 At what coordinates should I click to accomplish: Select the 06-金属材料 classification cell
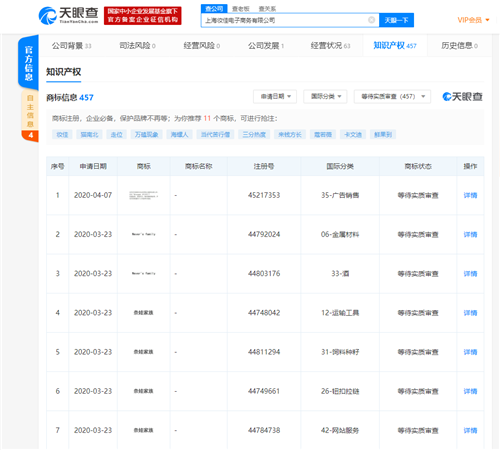click(x=340, y=234)
